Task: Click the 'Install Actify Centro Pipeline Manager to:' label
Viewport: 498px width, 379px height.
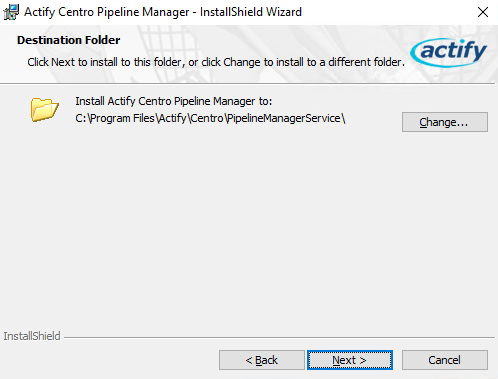Action: (x=174, y=101)
